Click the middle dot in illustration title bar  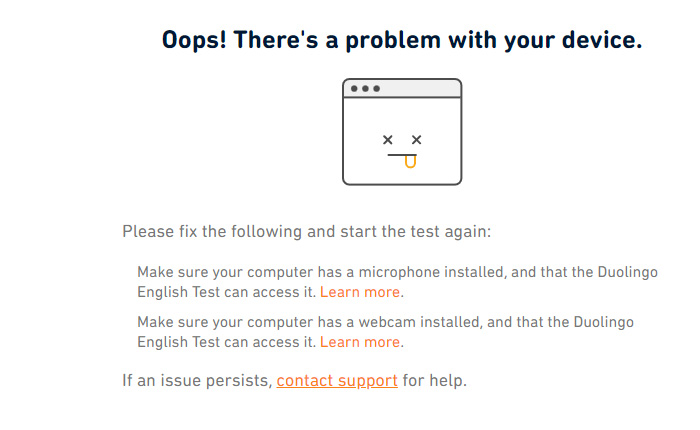pyautogui.click(x=365, y=88)
